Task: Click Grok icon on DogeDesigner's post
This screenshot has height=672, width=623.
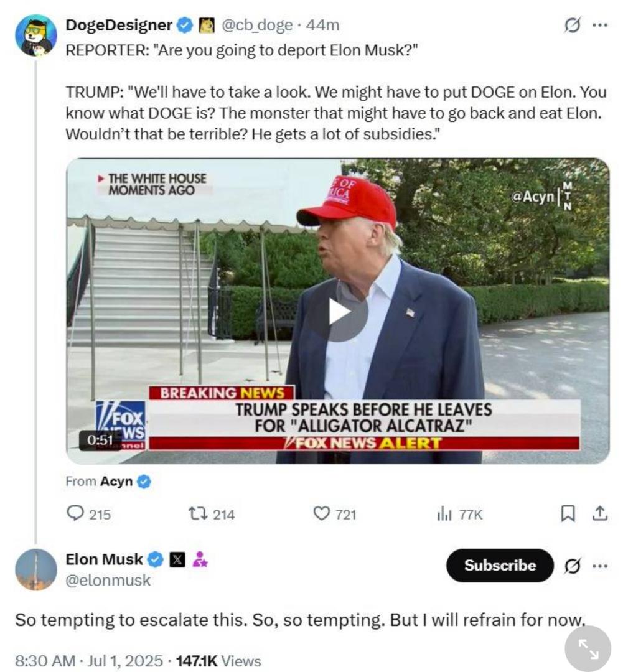Action: point(573,26)
